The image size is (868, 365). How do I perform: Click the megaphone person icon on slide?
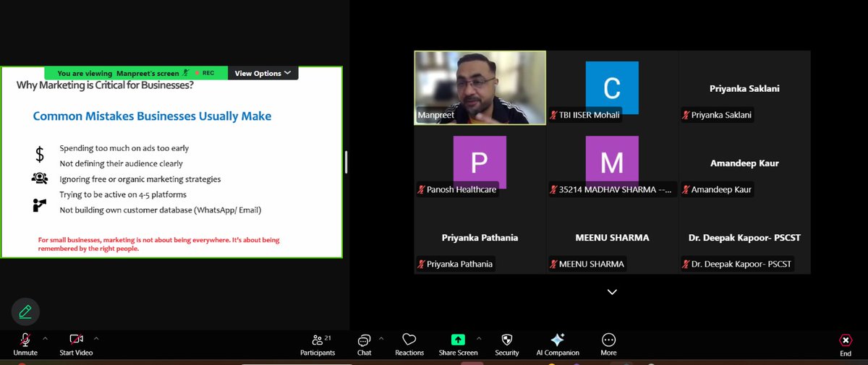tap(39, 205)
